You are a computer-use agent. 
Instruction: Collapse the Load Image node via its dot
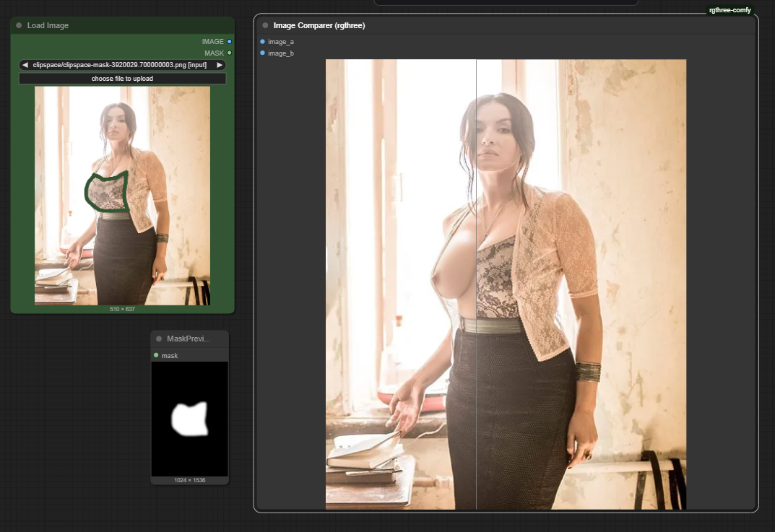pyautogui.click(x=19, y=25)
